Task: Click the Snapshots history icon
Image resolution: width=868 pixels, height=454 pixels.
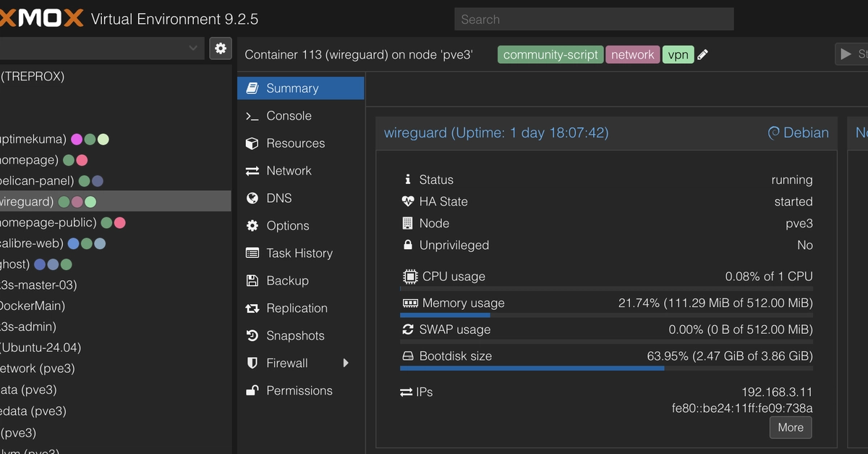Action: tap(252, 336)
